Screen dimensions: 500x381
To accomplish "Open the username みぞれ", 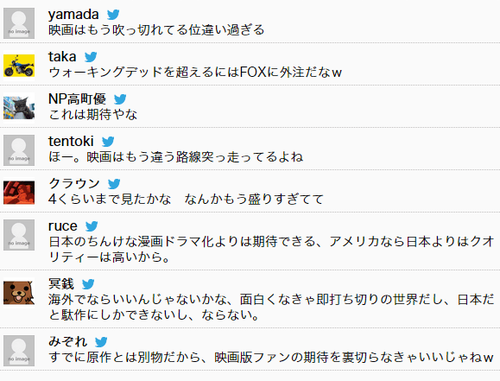I will point(68,342).
